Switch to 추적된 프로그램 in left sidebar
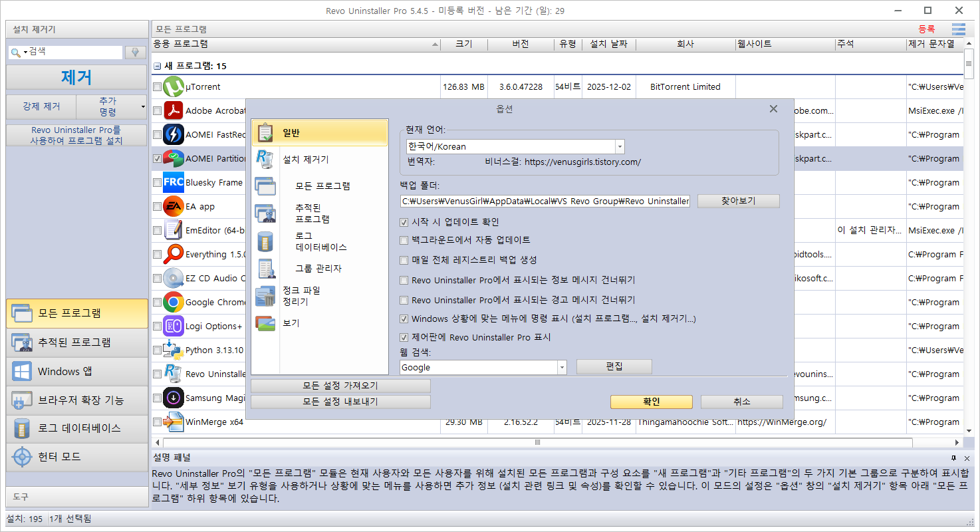The width and height of the screenshot is (980, 532). point(77,342)
